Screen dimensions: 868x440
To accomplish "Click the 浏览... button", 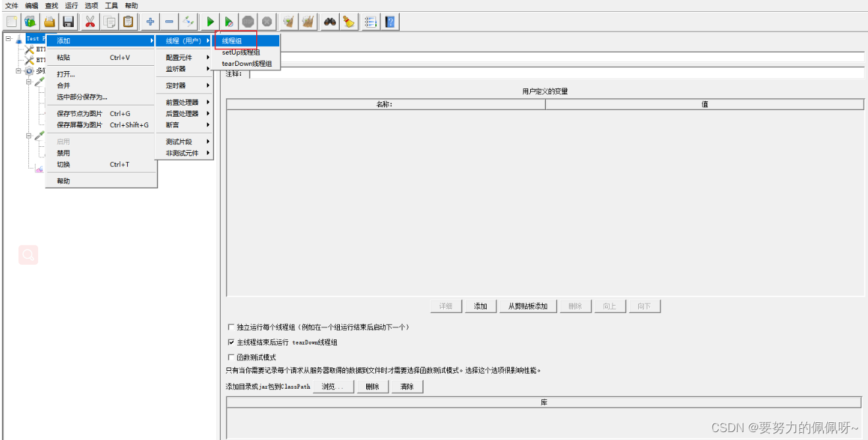I will pyautogui.click(x=333, y=387).
